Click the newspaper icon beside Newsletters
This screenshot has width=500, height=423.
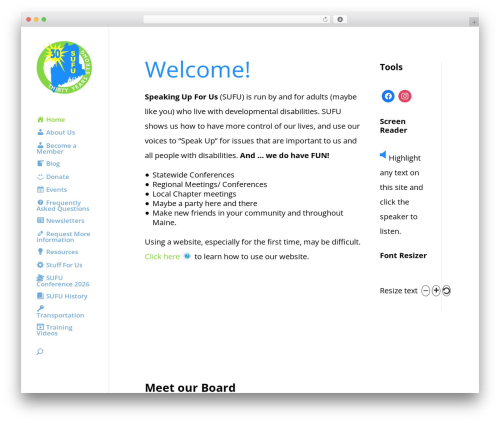[40, 220]
